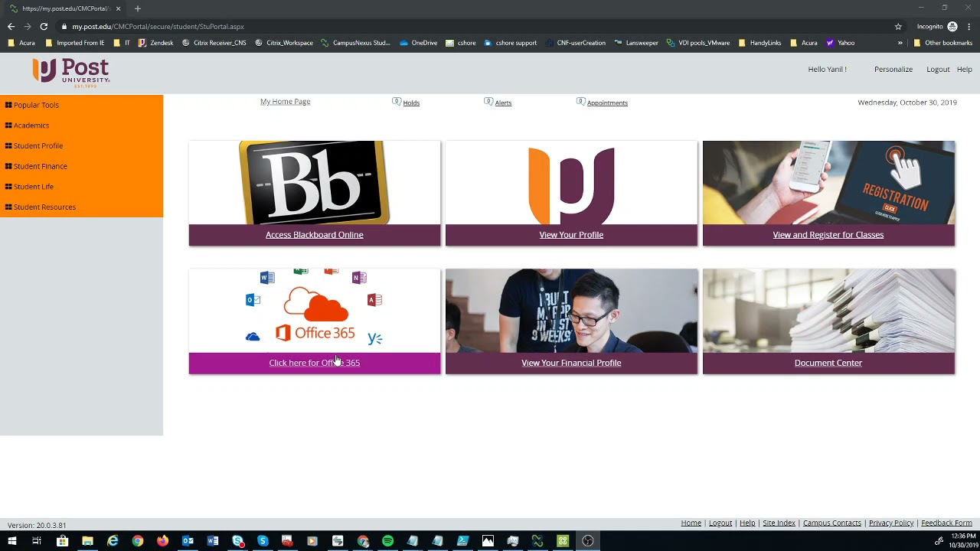Open Campus Contacts footer link
Screen dimensions: 980x551
click(x=832, y=523)
